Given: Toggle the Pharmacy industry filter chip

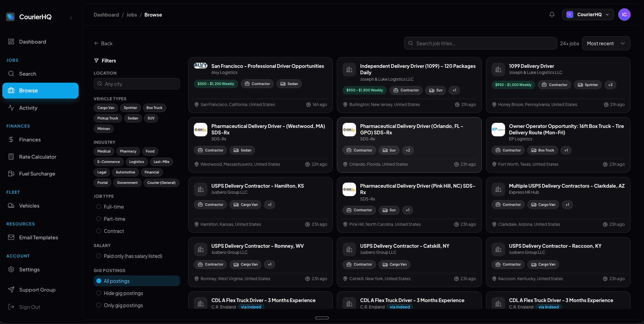Looking at the screenshot, I should pyautogui.click(x=128, y=151).
